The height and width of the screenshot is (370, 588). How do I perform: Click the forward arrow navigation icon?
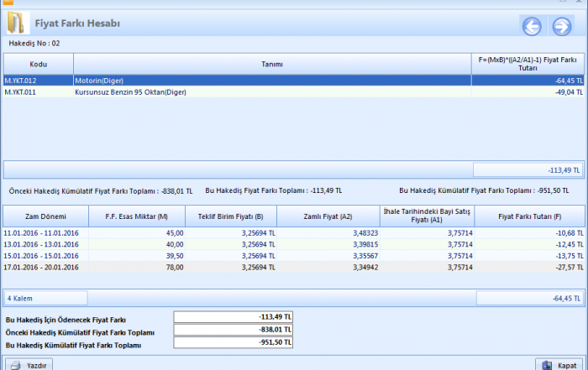(561, 27)
